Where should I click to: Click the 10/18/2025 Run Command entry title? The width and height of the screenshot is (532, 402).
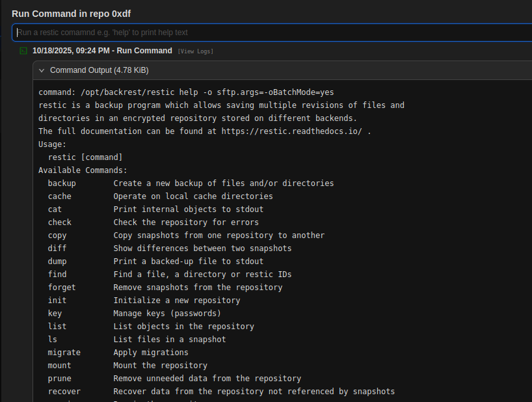(102, 51)
